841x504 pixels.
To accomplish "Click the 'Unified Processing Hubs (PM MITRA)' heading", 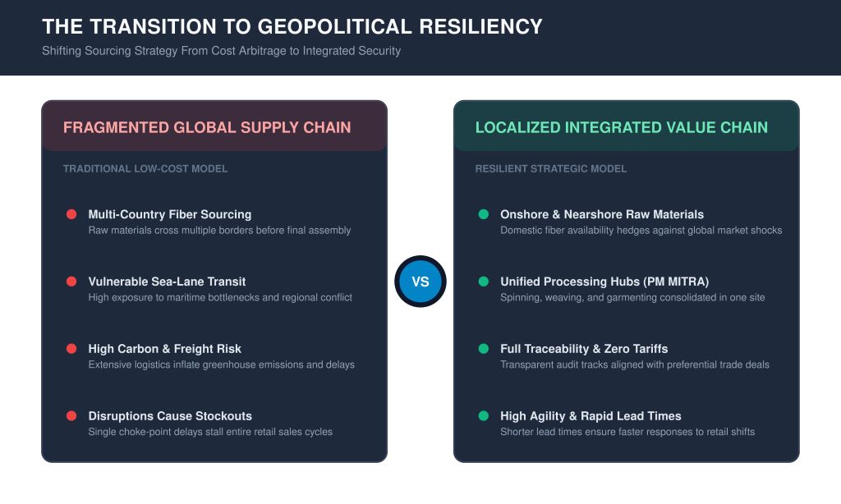I will point(604,282).
